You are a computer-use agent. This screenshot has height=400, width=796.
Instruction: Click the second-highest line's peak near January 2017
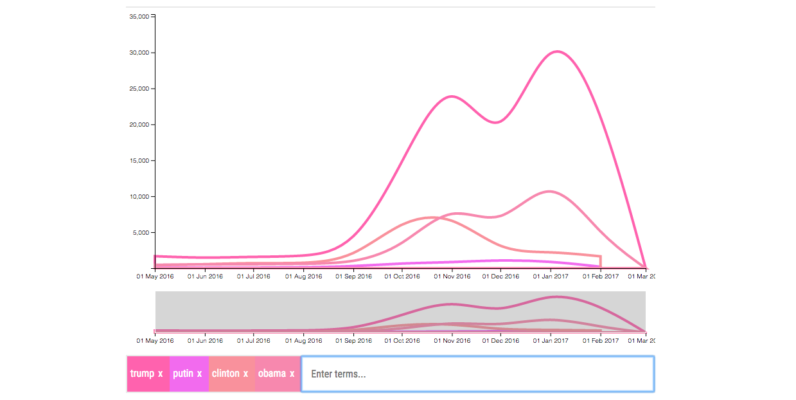[x=549, y=191]
